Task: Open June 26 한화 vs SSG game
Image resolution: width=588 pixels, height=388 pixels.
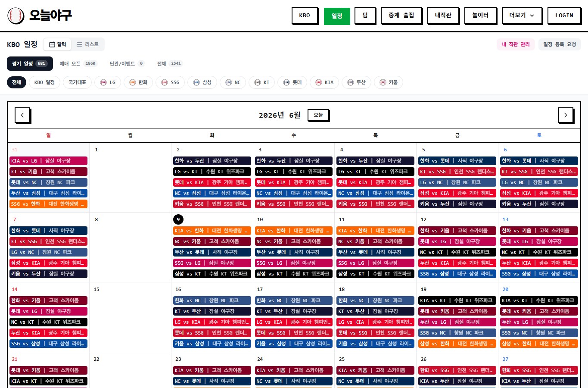Action: 457,370
